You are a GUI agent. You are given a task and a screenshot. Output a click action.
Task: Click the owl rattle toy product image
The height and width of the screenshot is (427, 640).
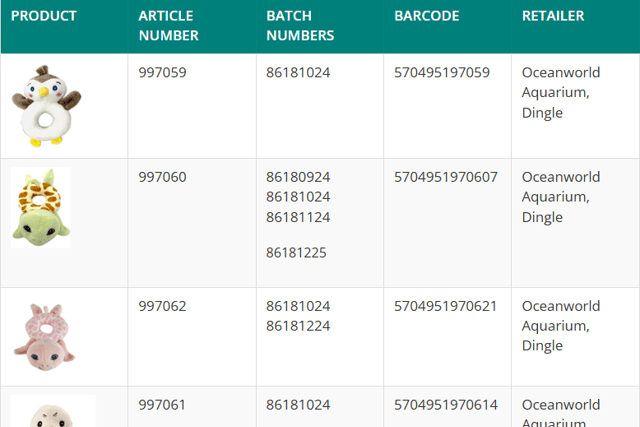pyautogui.click(x=47, y=106)
